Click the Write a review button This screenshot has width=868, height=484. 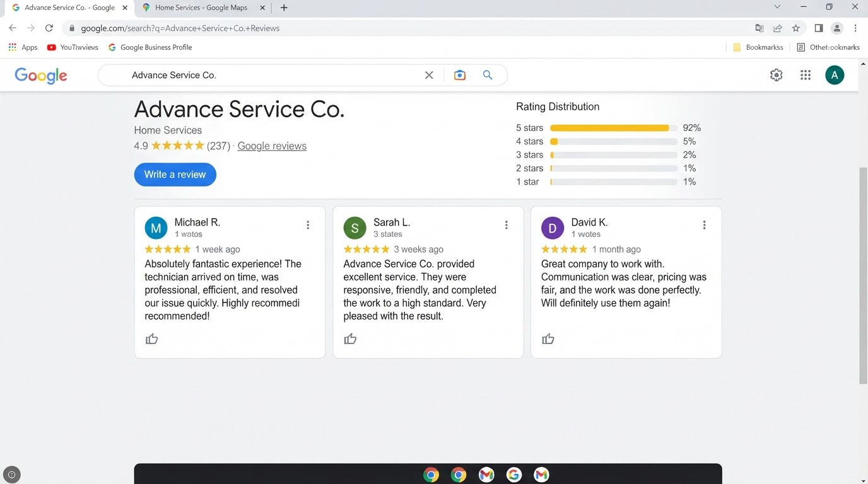click(x=175, y=175)
